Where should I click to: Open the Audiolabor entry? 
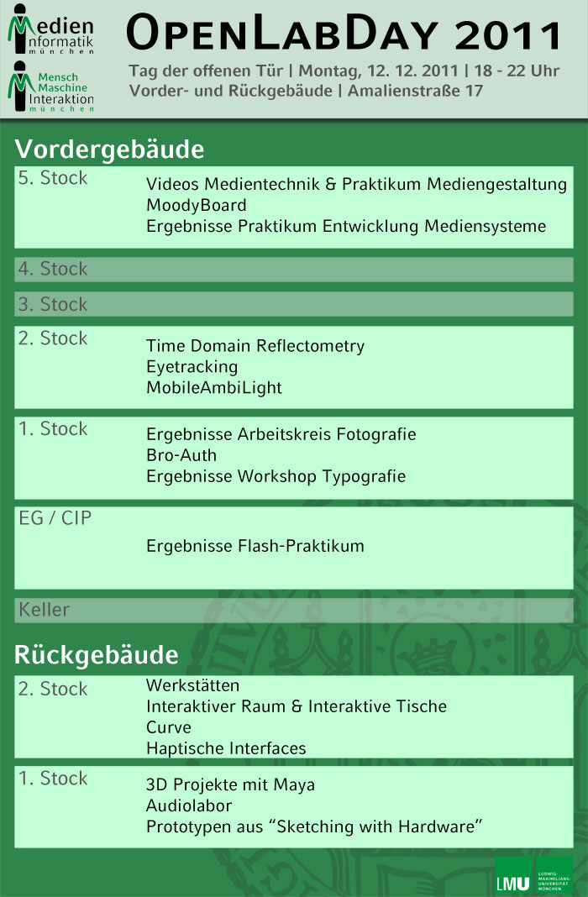(189, 806)
